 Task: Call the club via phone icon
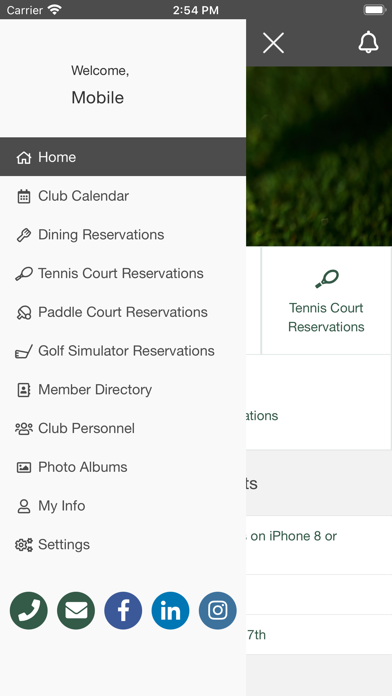pyautogui.click(x=29, y=611)
